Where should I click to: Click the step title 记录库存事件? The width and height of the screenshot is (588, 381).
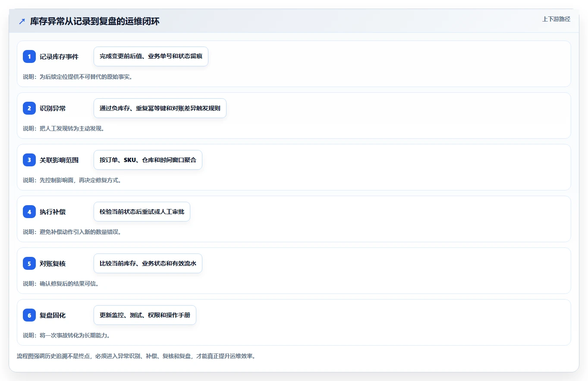[59, 56]
